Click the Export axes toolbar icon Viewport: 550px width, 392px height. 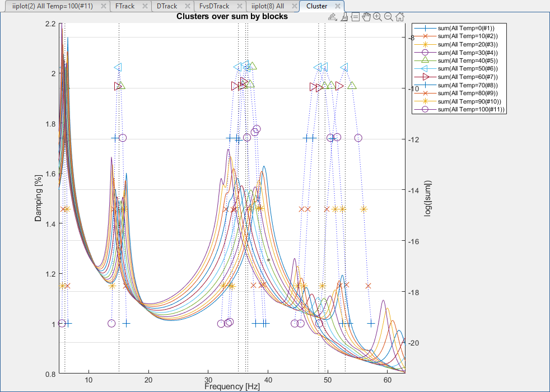(333, 17)
